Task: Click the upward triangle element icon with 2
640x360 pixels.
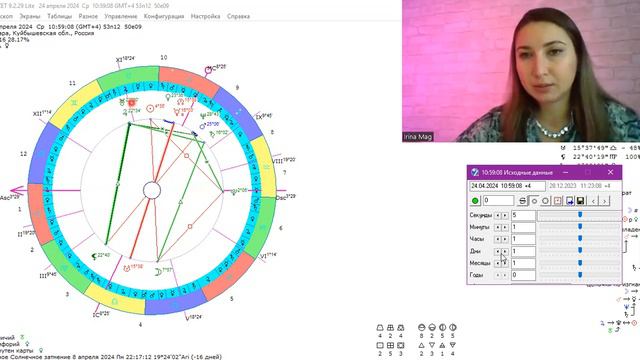Action: [x=422, y=345]
